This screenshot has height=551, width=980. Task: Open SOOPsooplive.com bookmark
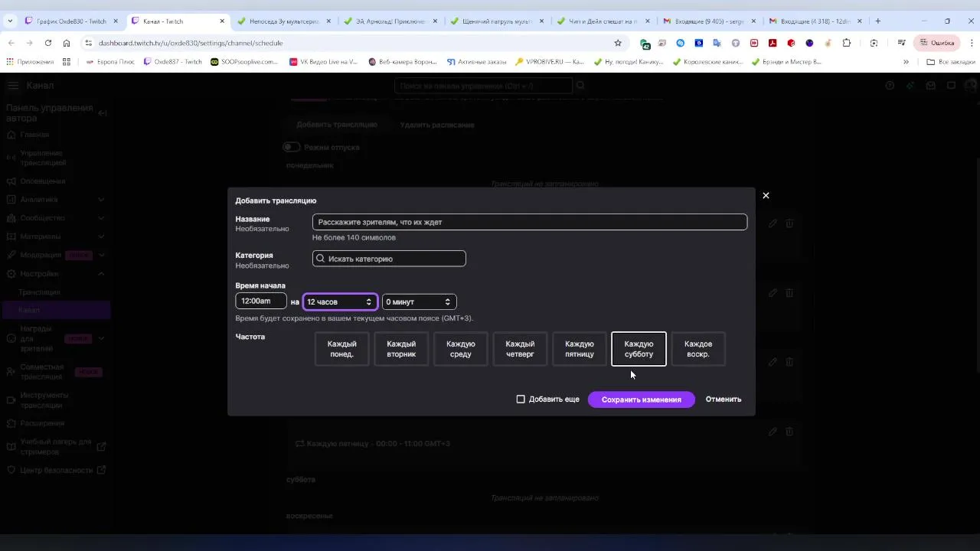(x=244, y=62)
